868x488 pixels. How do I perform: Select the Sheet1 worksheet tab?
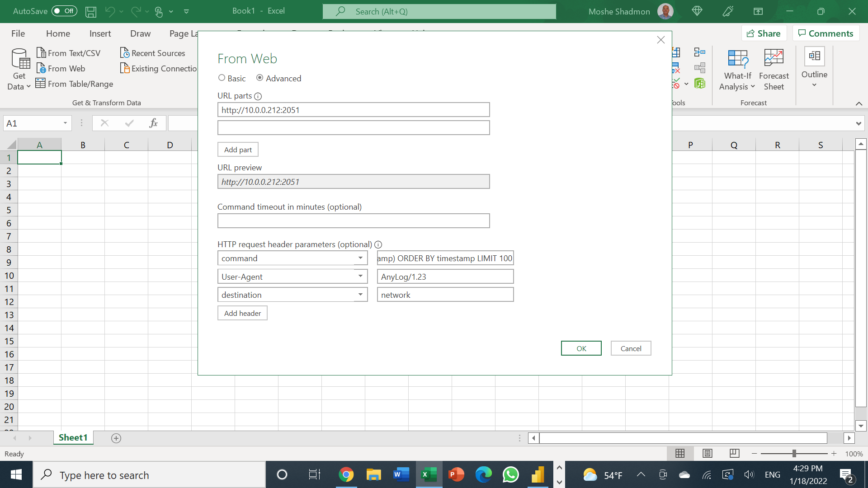[73, 437]
